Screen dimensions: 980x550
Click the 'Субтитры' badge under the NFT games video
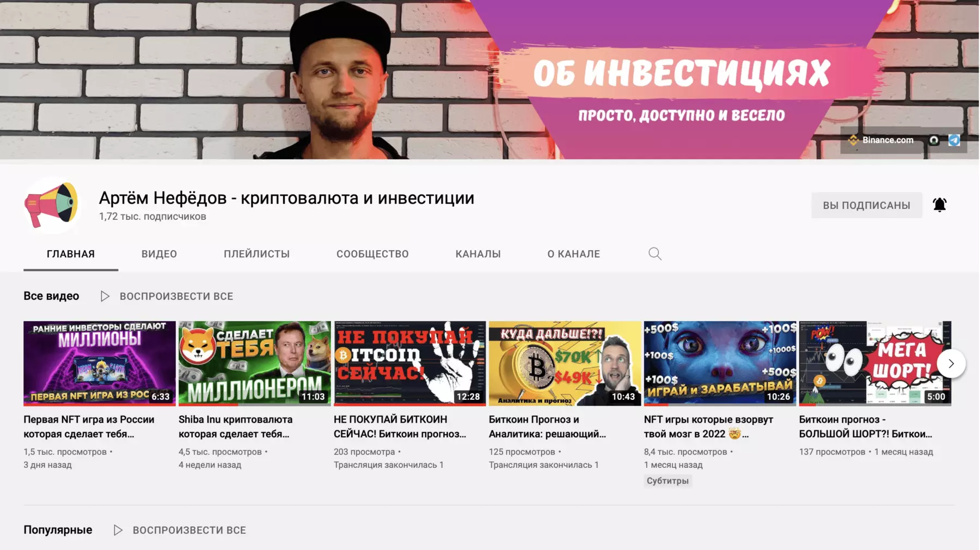(x=667, y=481)
